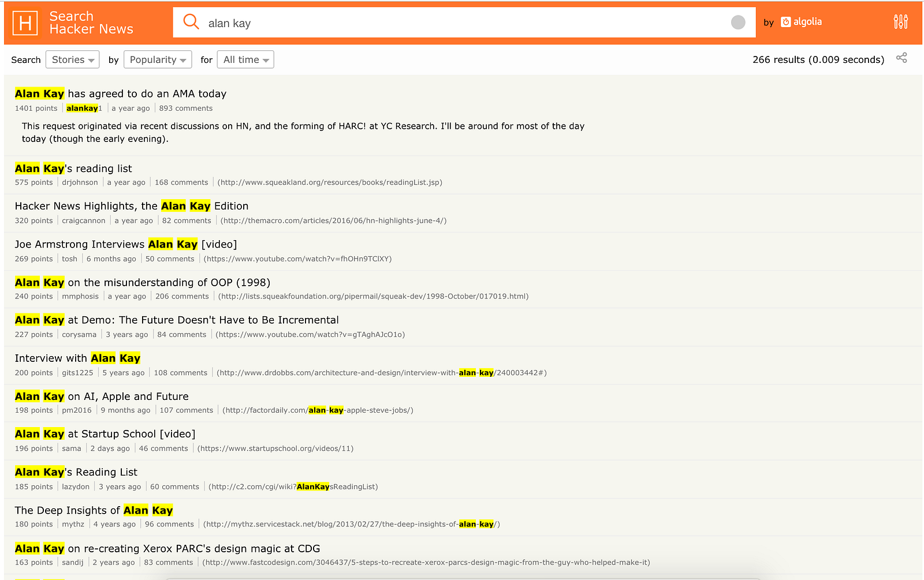Click the '266 results (0.009 seconds)' text

(x=818, y=59)
